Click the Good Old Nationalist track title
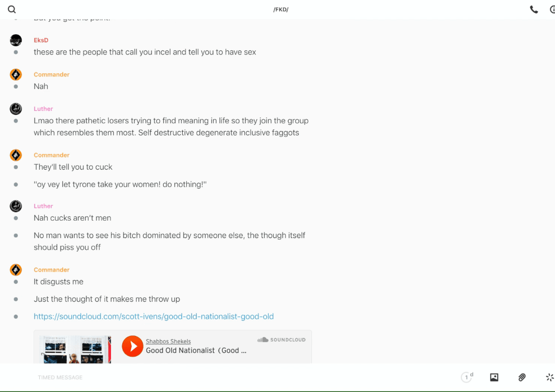Screen dimensions: 555x392 [x=196, y=351]
